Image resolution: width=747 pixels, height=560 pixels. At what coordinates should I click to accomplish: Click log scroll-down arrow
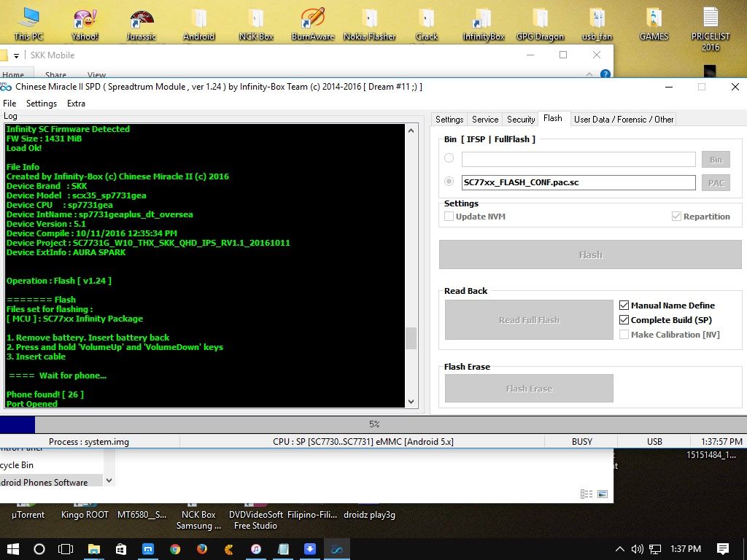pos(411,402)
